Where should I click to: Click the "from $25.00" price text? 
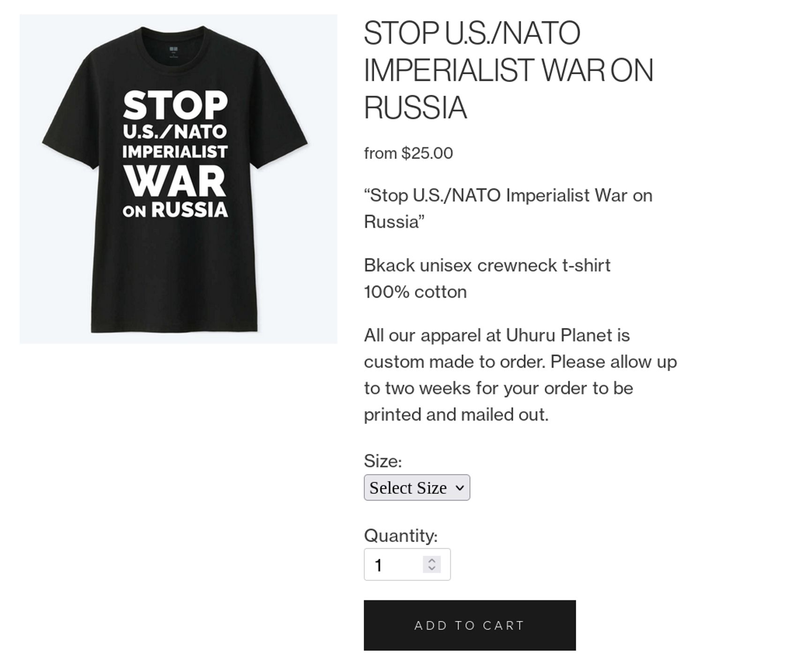(408, 153)
